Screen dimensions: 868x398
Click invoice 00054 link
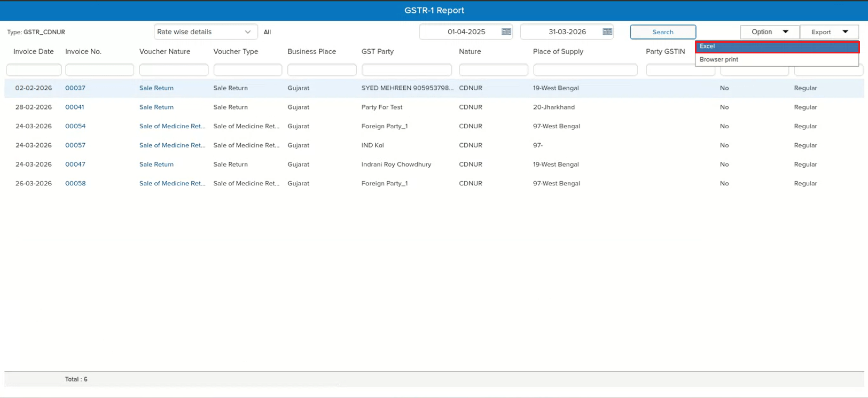(x=75, y=127)
